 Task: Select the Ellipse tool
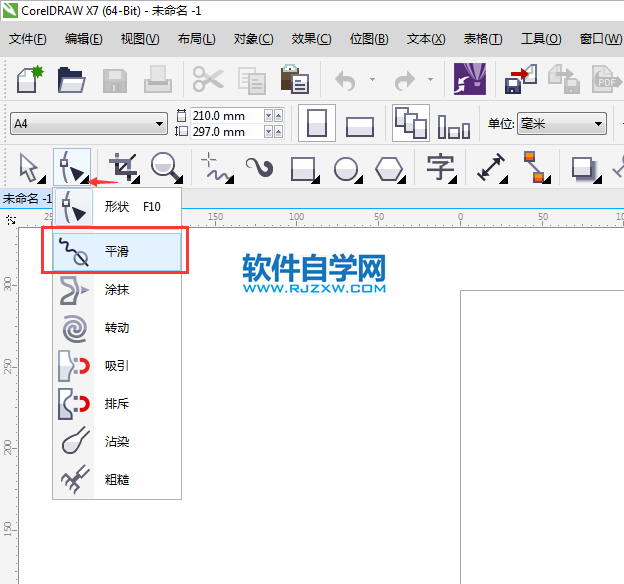click(347, 169)
